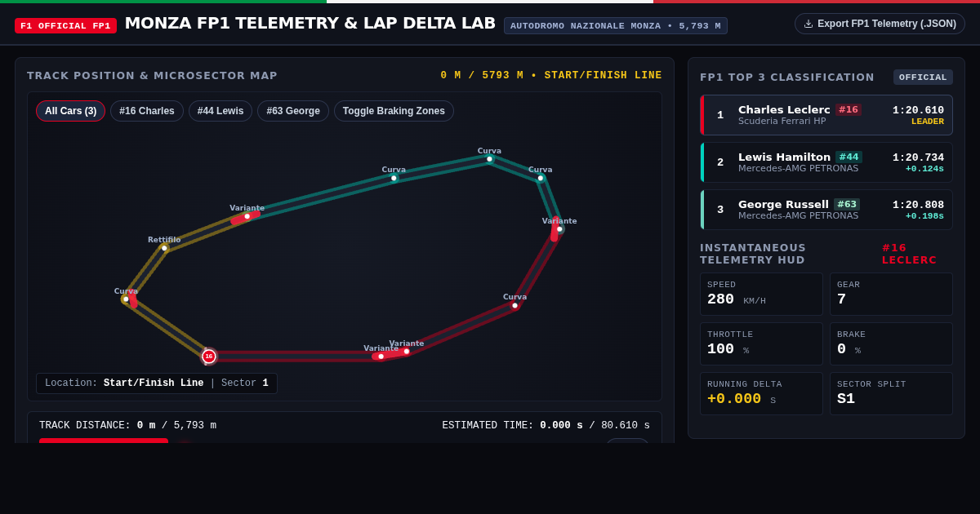
Task: Click the TRACK DISTANCE readout
Action: pos(127,426)
